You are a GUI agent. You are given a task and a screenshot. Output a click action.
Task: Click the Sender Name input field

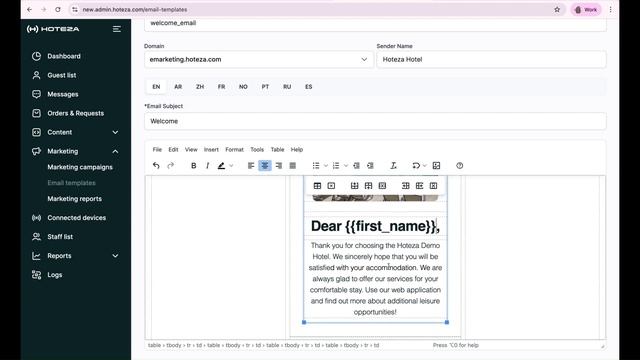tap(491, 60)
